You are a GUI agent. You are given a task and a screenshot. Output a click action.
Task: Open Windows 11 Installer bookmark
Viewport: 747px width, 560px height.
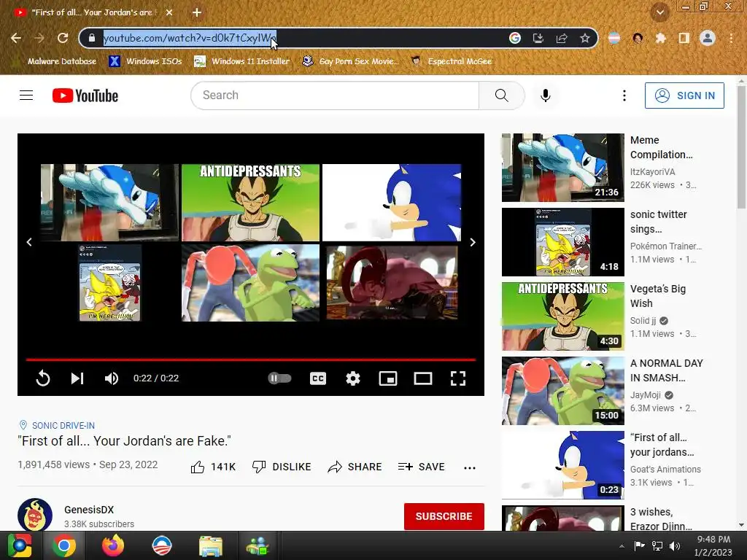[242, 61]
